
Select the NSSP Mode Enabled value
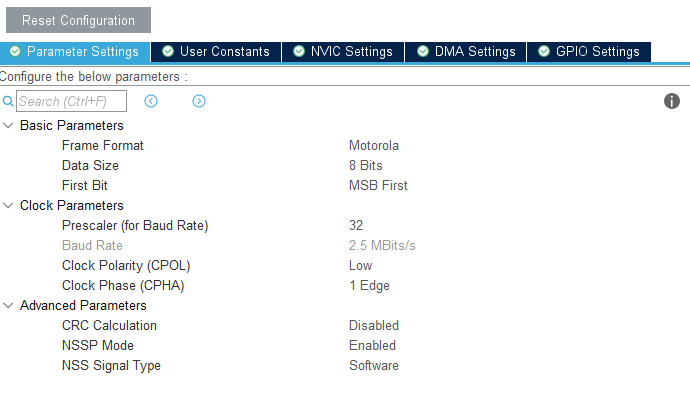pos(372,345)
